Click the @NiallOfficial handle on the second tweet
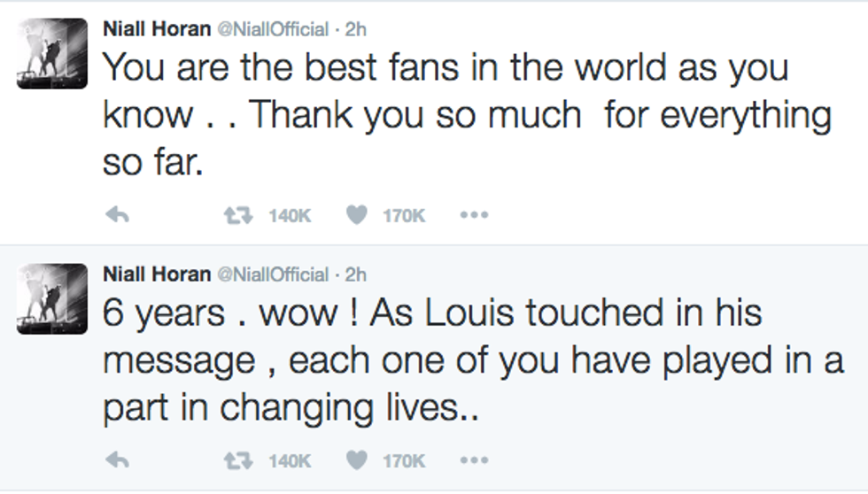 coord(272,274)
